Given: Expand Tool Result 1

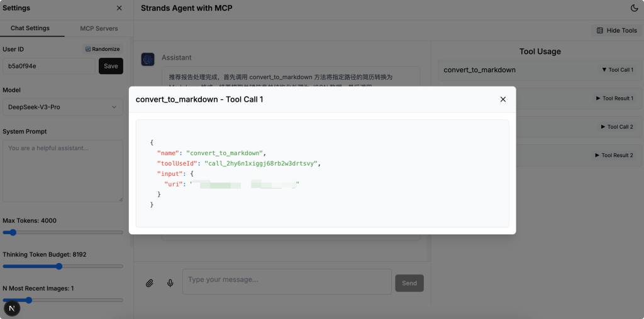Looking at the screenshot, I should click(614, 99).
